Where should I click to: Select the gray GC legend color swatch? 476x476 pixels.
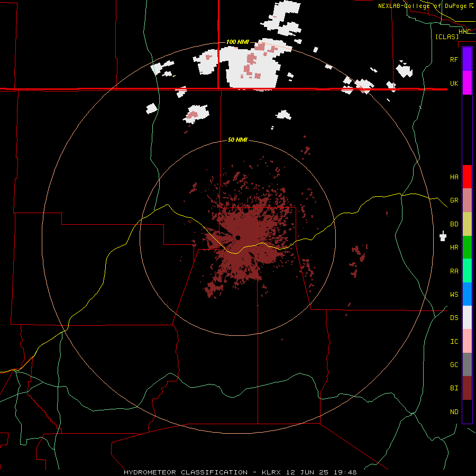pyautogui.click(x=467, y=364)
